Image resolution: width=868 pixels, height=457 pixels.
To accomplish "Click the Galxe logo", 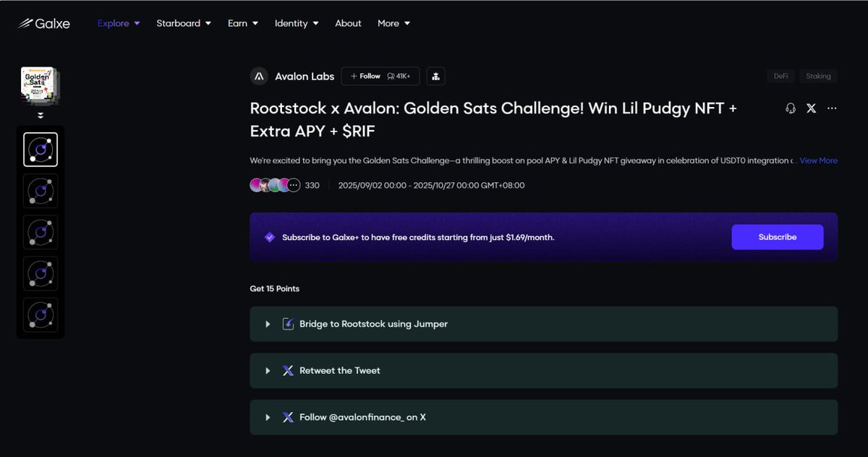I will [44, 23].
